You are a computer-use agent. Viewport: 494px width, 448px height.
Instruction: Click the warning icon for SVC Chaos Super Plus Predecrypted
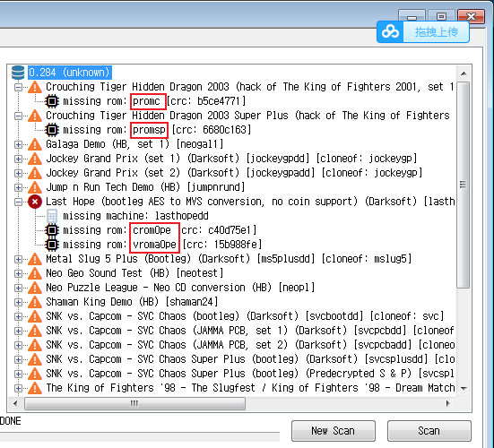35,374
